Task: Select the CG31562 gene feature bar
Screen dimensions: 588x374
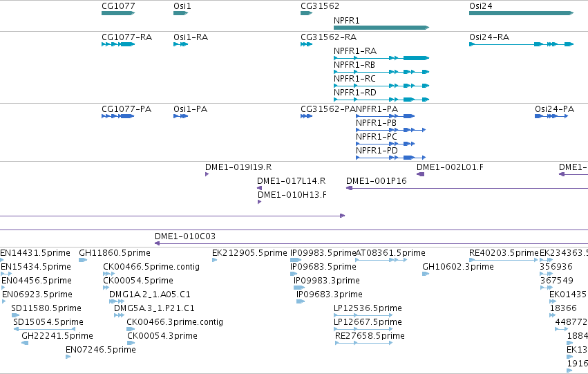Action: (x=306, y=13)
